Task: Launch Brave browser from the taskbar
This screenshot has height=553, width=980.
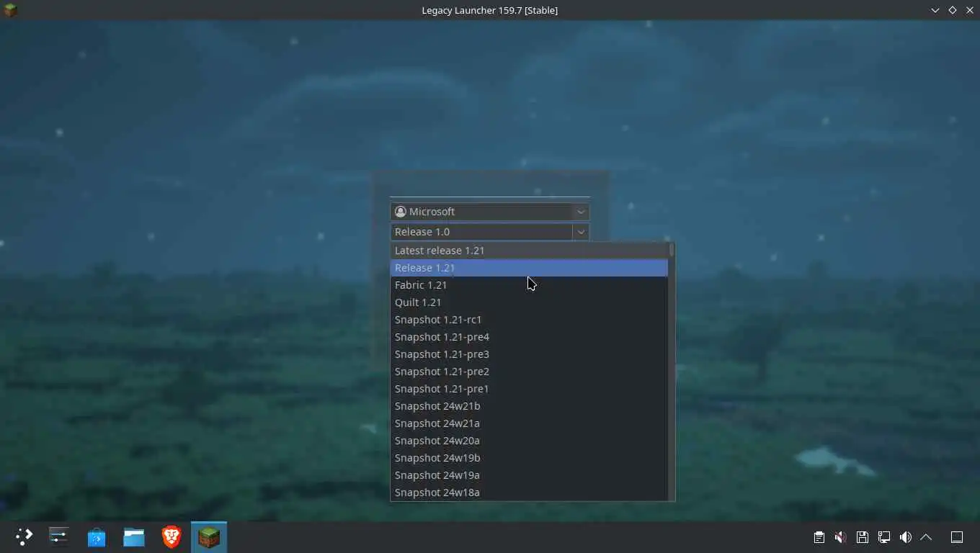Action: tap(171, 536)
